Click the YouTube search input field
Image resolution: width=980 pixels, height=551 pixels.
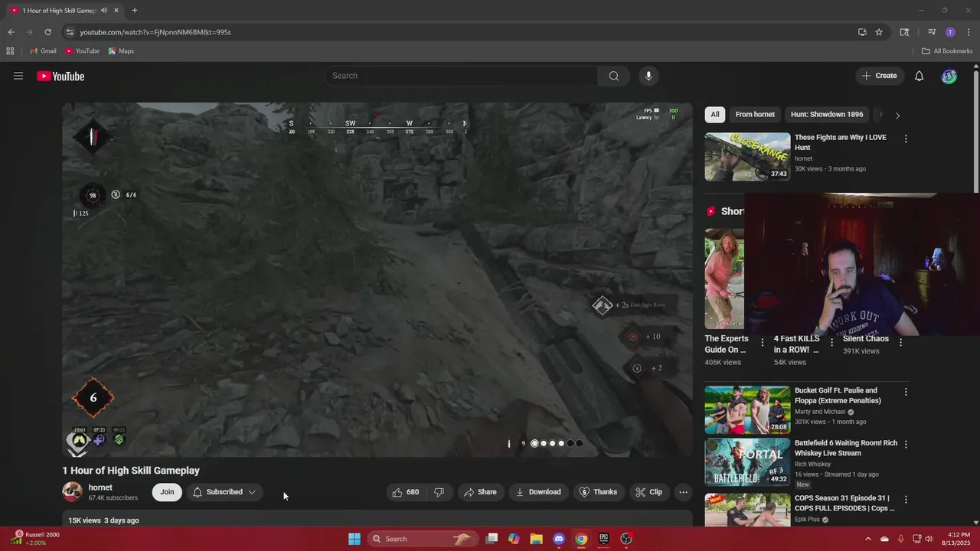point(462,76)
